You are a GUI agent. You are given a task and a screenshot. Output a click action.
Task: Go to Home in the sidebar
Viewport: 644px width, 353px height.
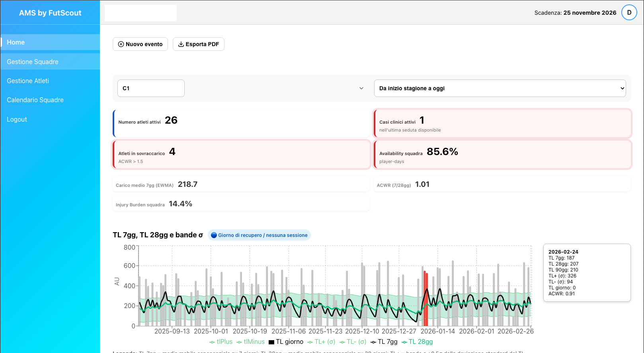point(50,42)
